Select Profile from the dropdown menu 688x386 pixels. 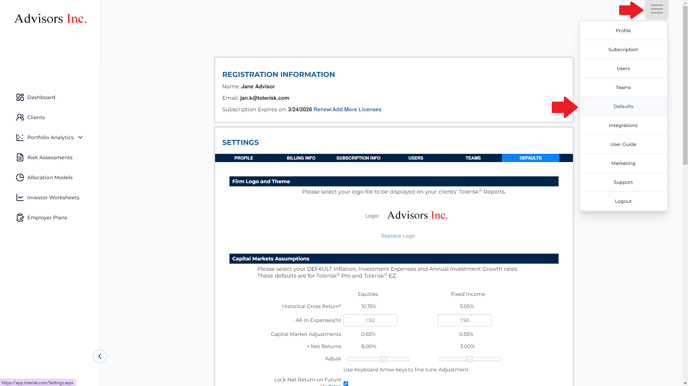[623, 31]
